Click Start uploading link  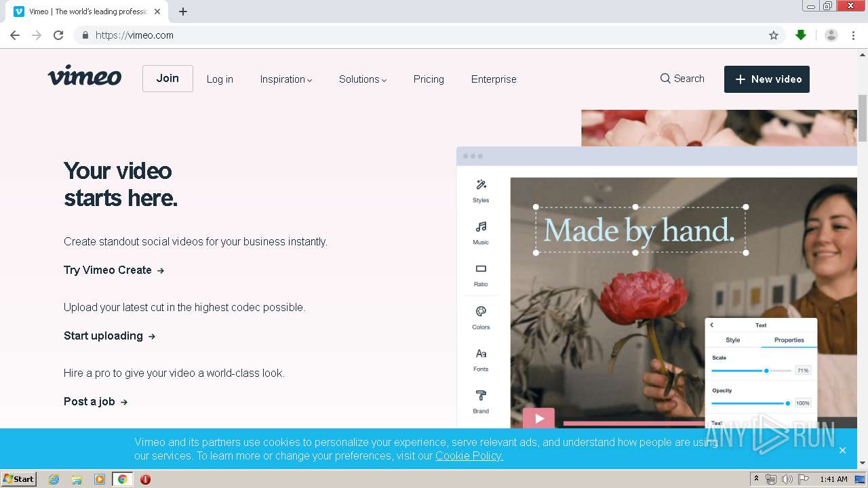click(x=110, y=335)
